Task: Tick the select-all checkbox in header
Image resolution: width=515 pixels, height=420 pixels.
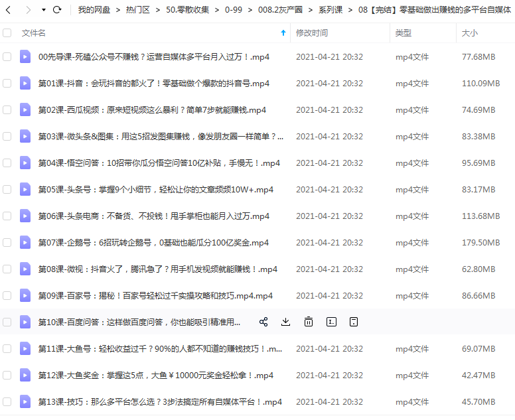Action: [7, 33]
